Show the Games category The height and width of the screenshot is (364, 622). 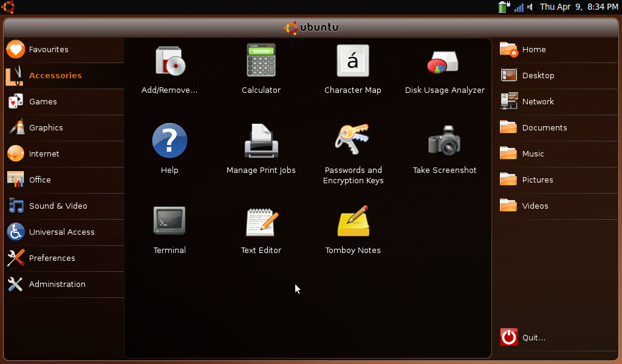(x=64, y=102)
